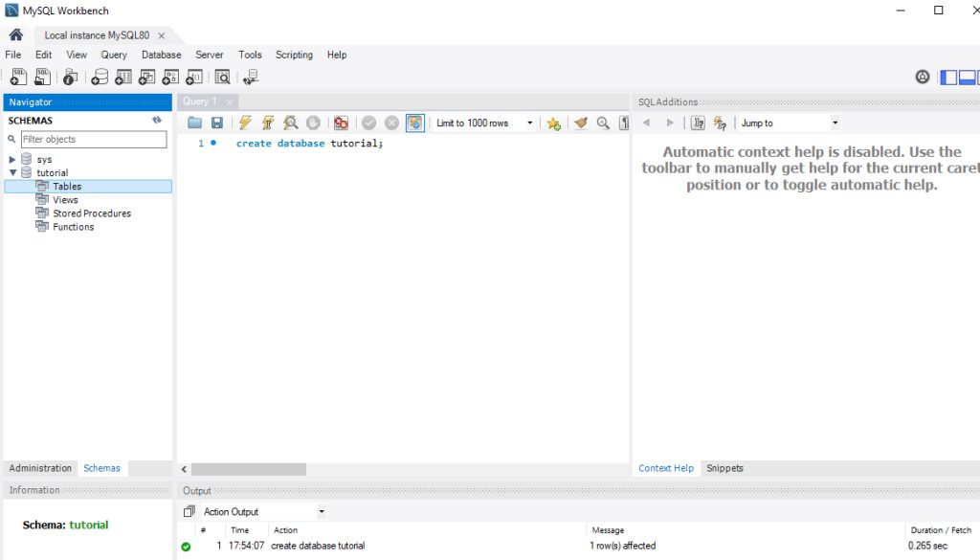The image size is (980, 560).
Task: Create new stored procedure toolbar icon
Action: 170,77
